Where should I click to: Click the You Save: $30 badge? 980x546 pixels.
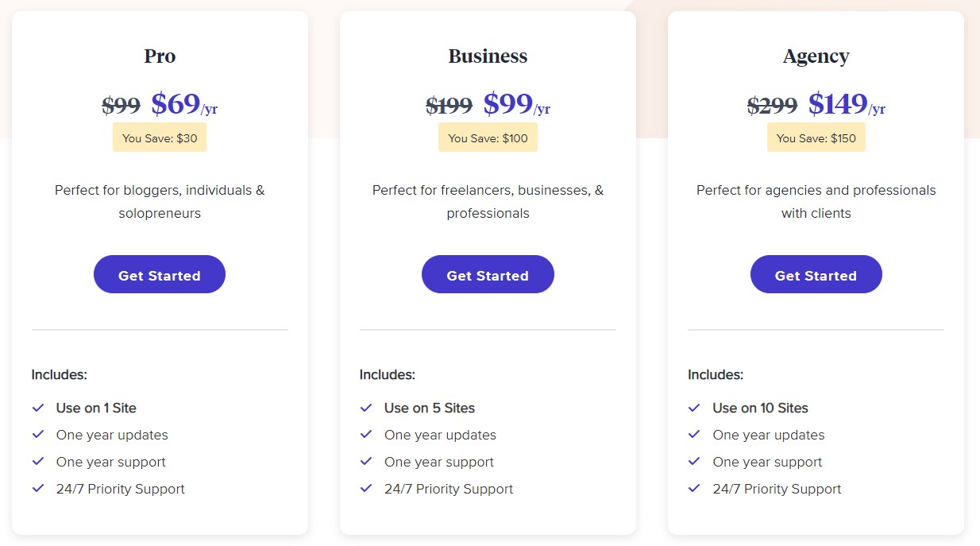click(x=160, y=138)
